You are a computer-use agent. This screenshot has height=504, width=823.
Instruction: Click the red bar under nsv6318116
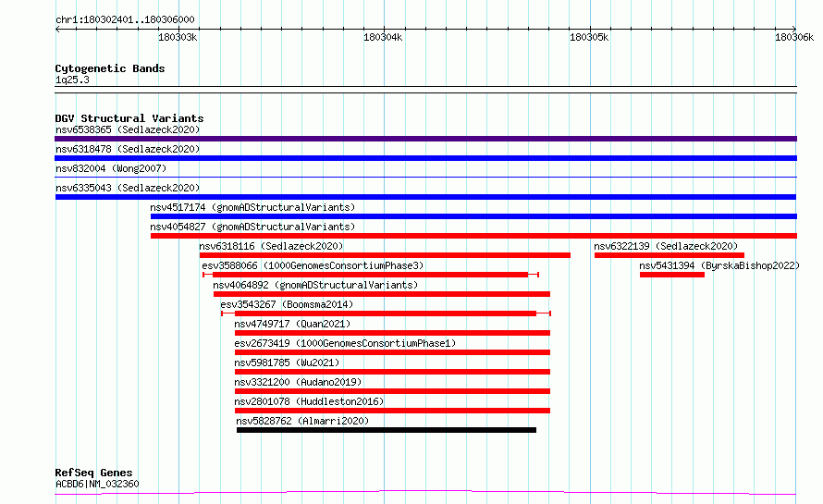tap(385, 255)
